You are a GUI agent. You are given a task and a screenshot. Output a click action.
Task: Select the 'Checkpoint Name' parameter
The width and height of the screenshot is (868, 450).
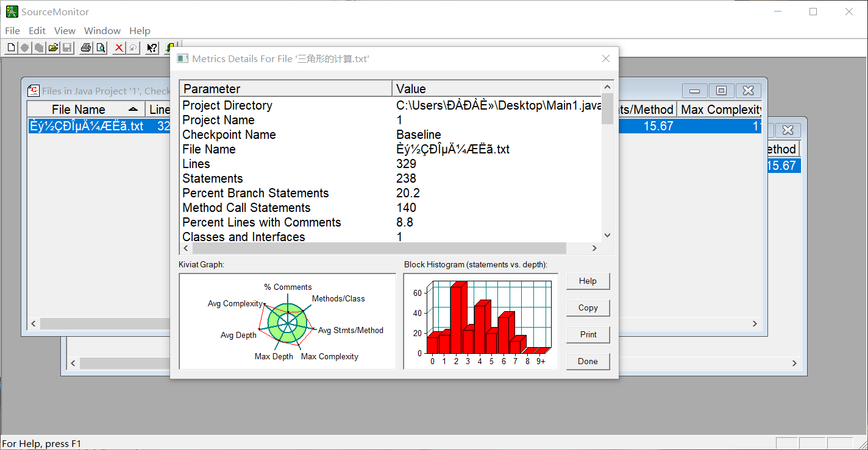click(x=229, y=135)
